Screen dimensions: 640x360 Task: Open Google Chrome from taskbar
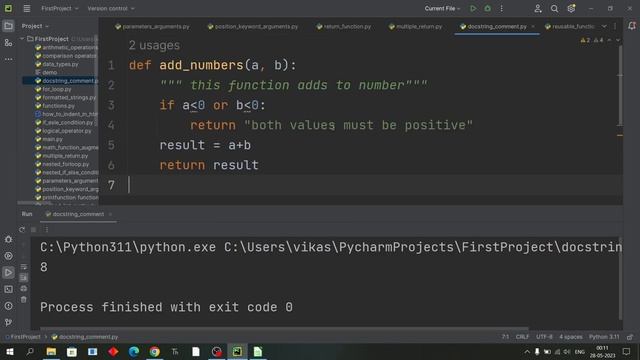[154, 351]
